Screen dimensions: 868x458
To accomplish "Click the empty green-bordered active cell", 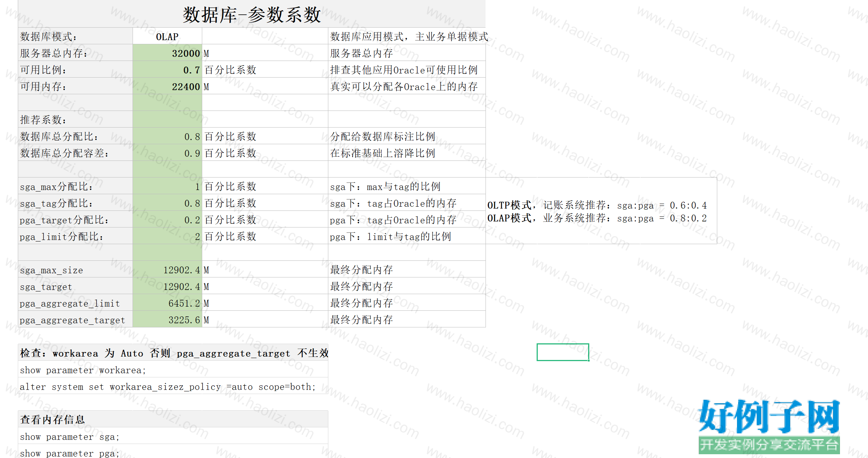I will click(x=563, y=352).
